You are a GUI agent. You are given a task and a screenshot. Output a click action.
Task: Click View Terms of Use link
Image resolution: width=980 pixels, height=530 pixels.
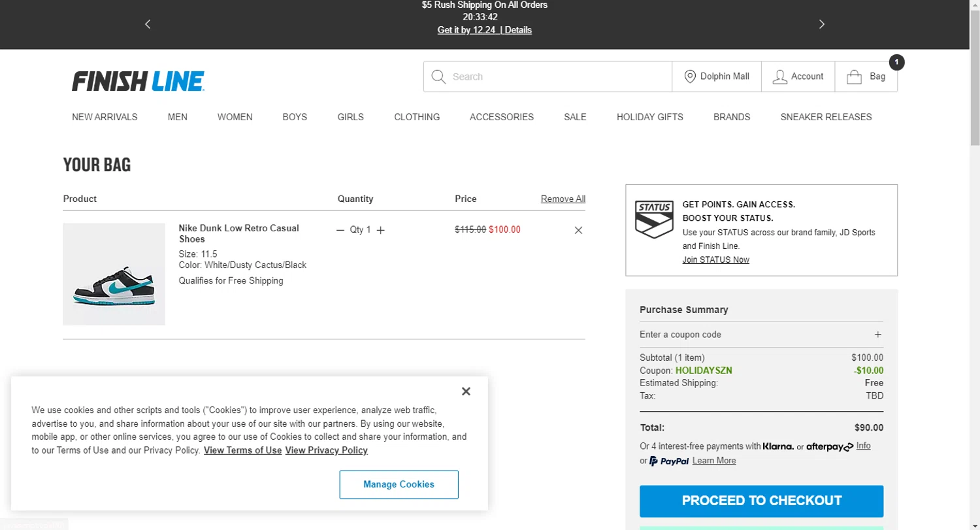click(243, 450)
